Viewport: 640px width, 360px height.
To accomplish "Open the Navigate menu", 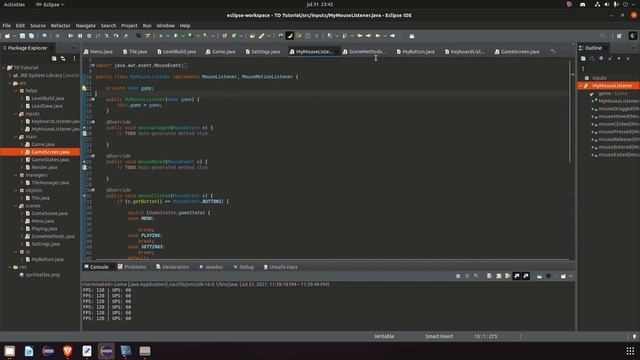I will click(x=85, y=25).
